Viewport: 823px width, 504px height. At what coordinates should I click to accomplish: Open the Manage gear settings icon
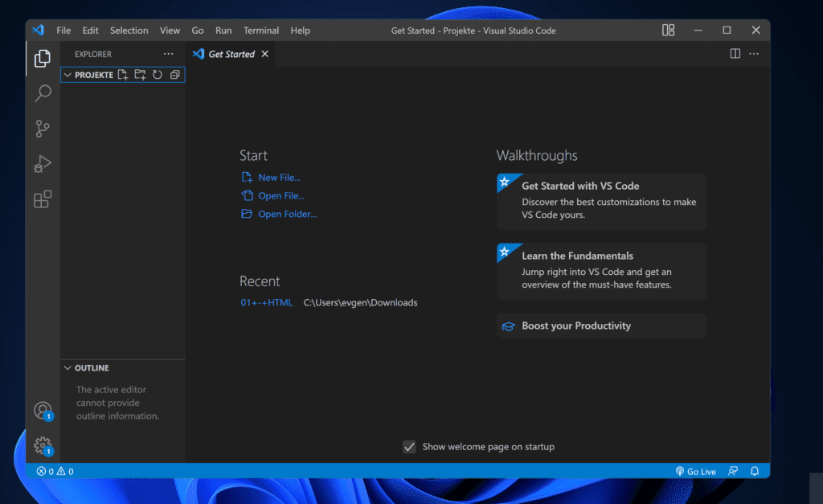point(43,445)
